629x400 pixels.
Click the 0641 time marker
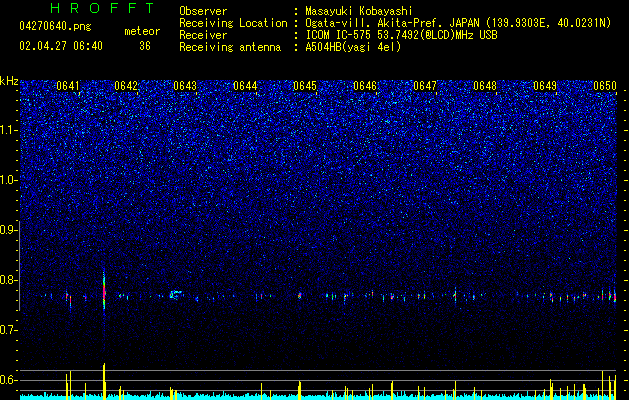(x=68, y=86)
